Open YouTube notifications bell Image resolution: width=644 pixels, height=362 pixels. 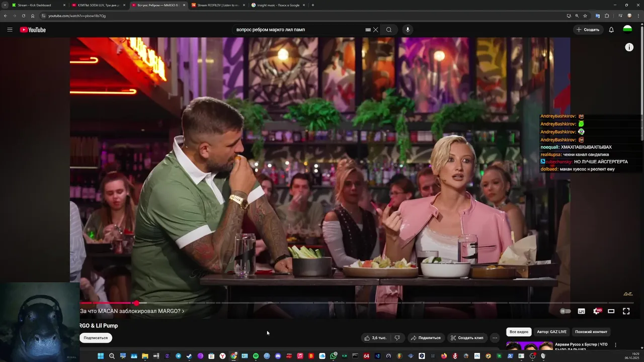[611, 30]
